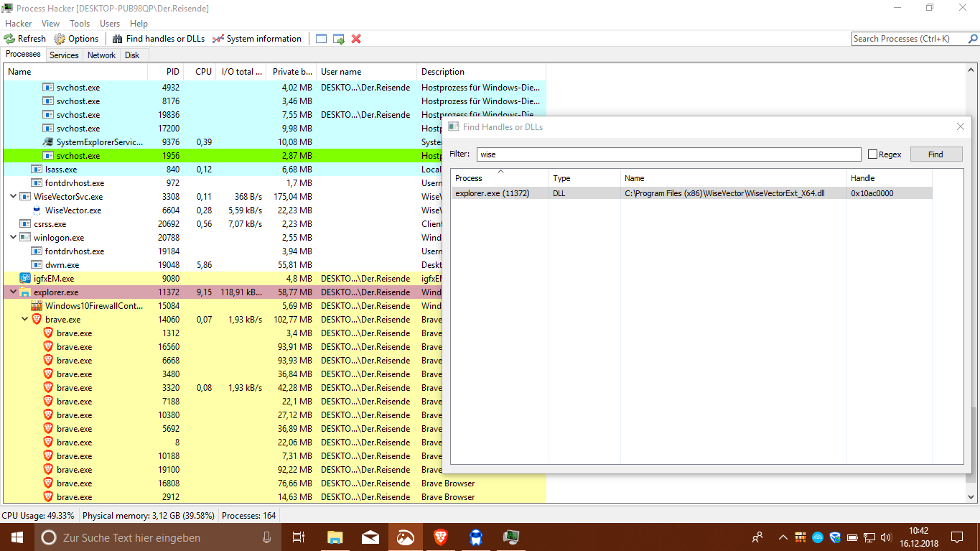Click the Brave icon of PID 1312
The image size is (980, 551).
click(48, 333)
